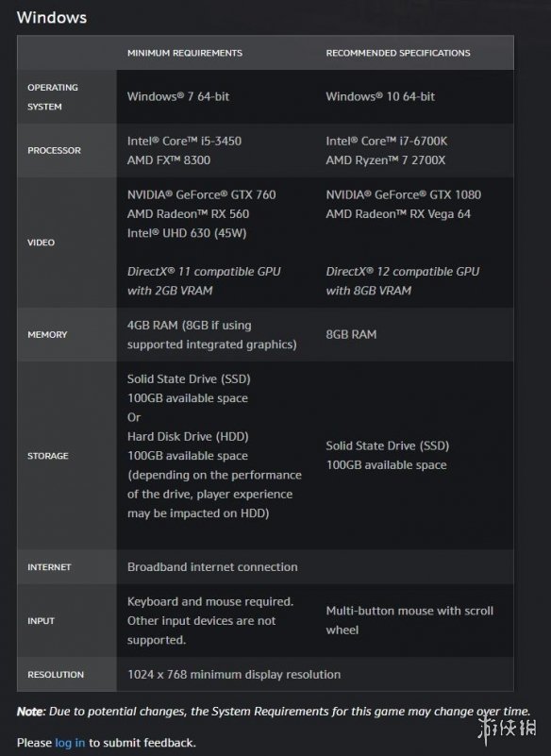Click the Windows section heading
This screenshot has width=551, height=756.
[52, 17]
